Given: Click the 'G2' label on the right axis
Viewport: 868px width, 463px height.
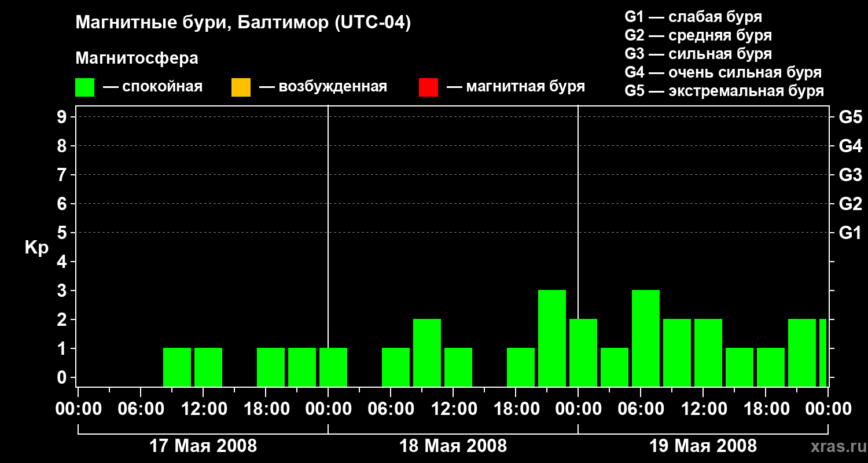Looking at the screenshot, I should [850, 204].
